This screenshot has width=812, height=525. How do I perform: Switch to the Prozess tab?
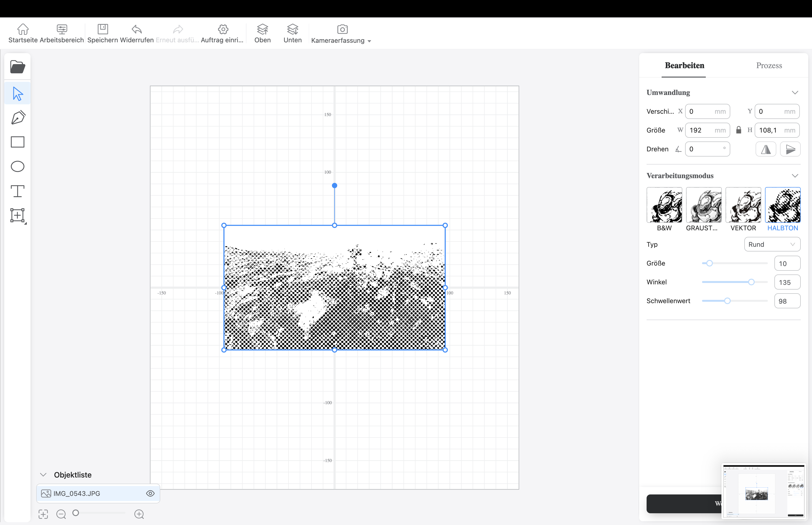(x=769, y=66)
